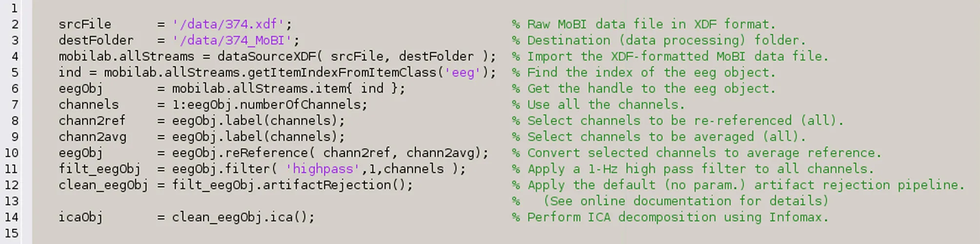Click line number 2 in the gutter
This screenshot has width=980, height=244.
(x=15, y=24)
